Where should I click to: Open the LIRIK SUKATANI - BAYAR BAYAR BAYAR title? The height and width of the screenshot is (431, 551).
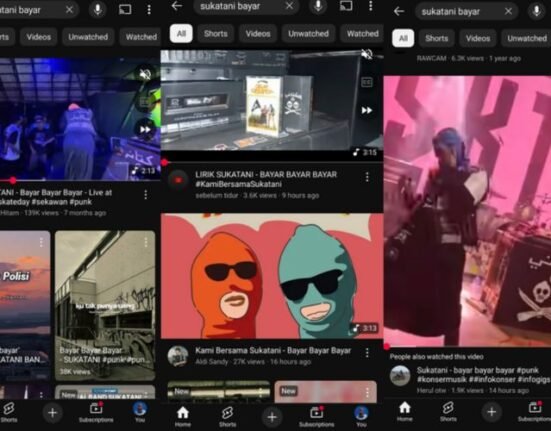[x=266, y=179]
